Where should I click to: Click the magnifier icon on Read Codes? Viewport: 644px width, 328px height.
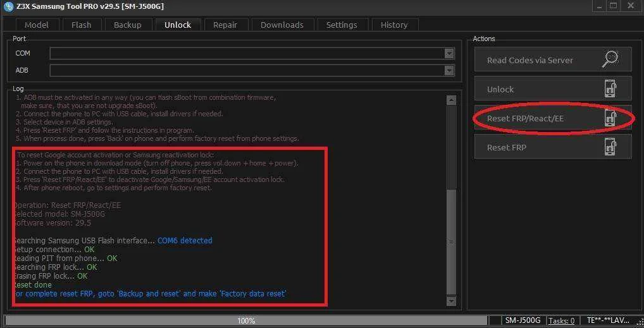tap(610, 59)
